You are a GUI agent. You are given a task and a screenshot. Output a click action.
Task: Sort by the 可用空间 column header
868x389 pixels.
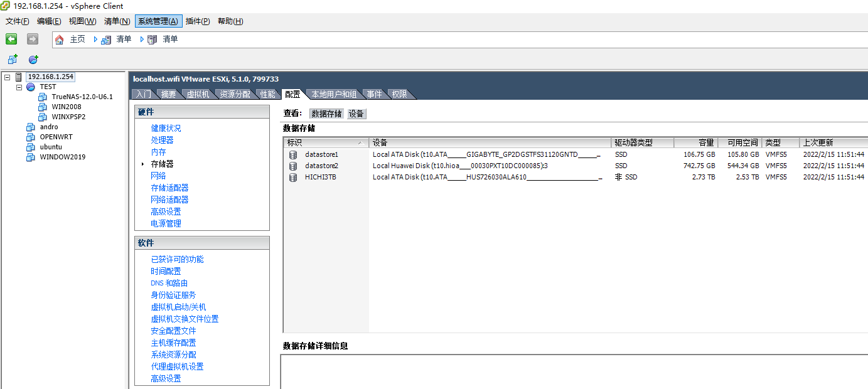point(740,142)
